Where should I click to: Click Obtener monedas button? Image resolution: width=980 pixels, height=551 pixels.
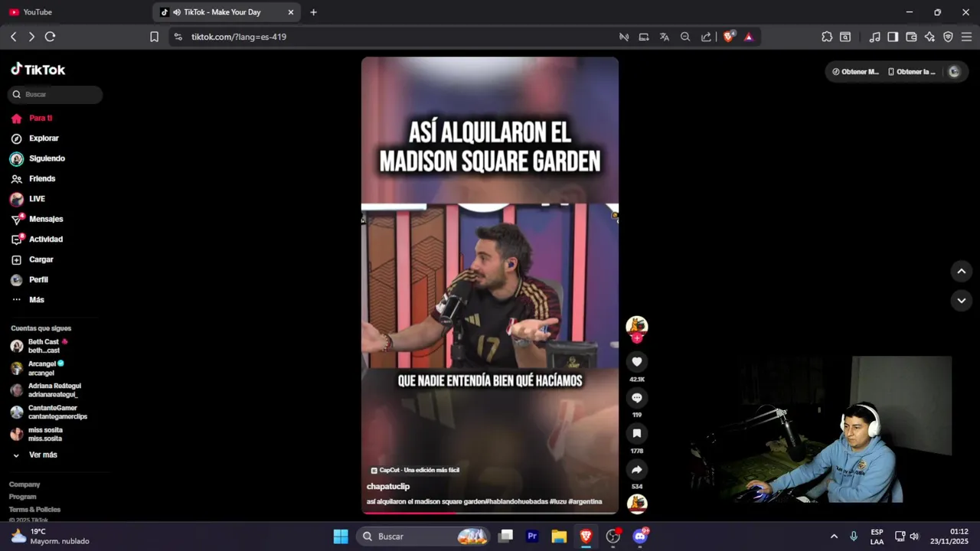tap(855, 71)
